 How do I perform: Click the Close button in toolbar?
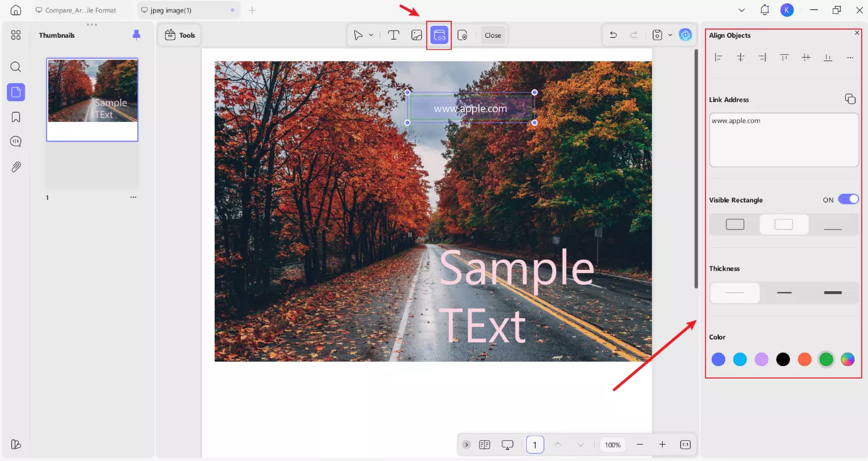point(493,35)
